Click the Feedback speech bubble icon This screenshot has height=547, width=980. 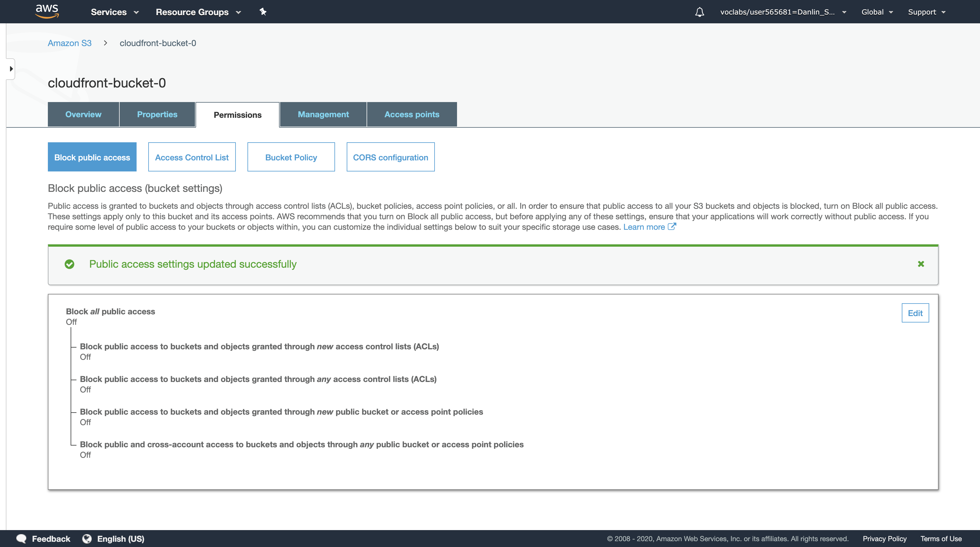tap(21, 539)
